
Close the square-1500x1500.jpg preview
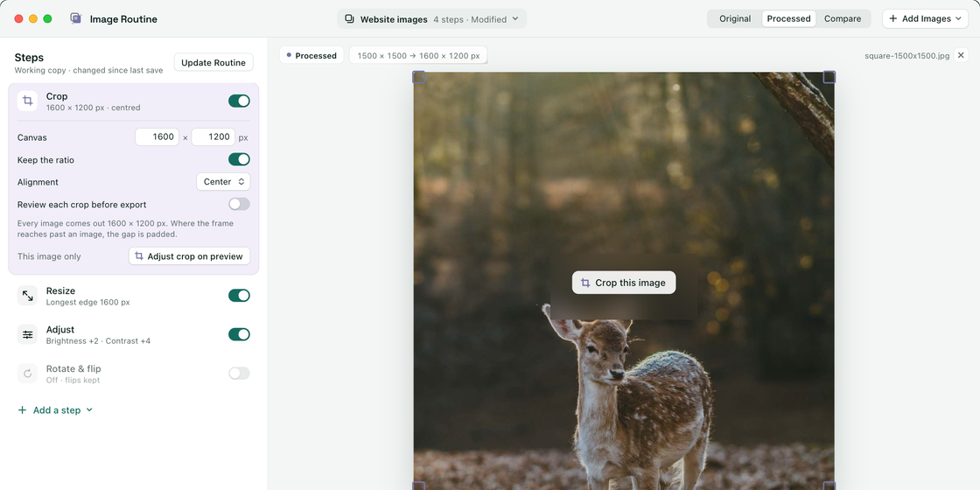(962, 55)
